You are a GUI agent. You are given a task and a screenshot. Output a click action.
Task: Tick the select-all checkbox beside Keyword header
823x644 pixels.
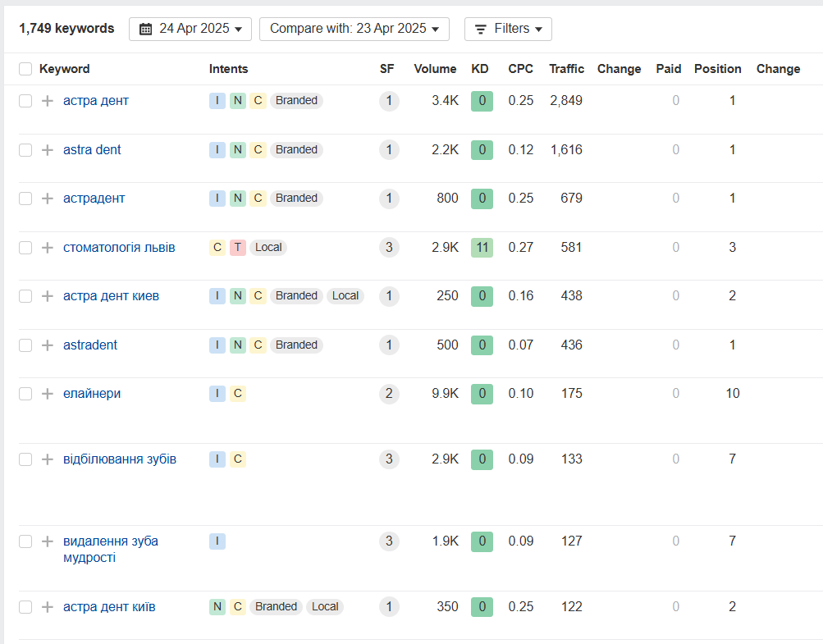[25, 69]
